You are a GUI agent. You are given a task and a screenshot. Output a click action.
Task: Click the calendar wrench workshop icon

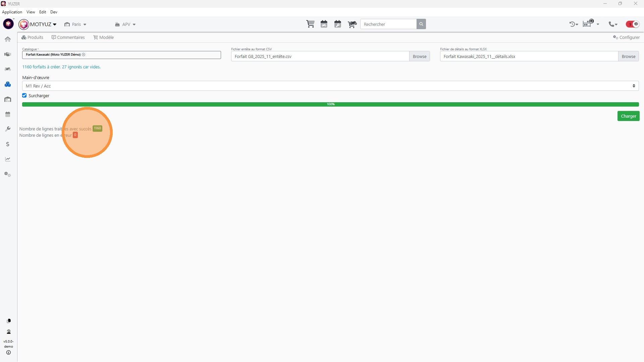pos(337,24)
